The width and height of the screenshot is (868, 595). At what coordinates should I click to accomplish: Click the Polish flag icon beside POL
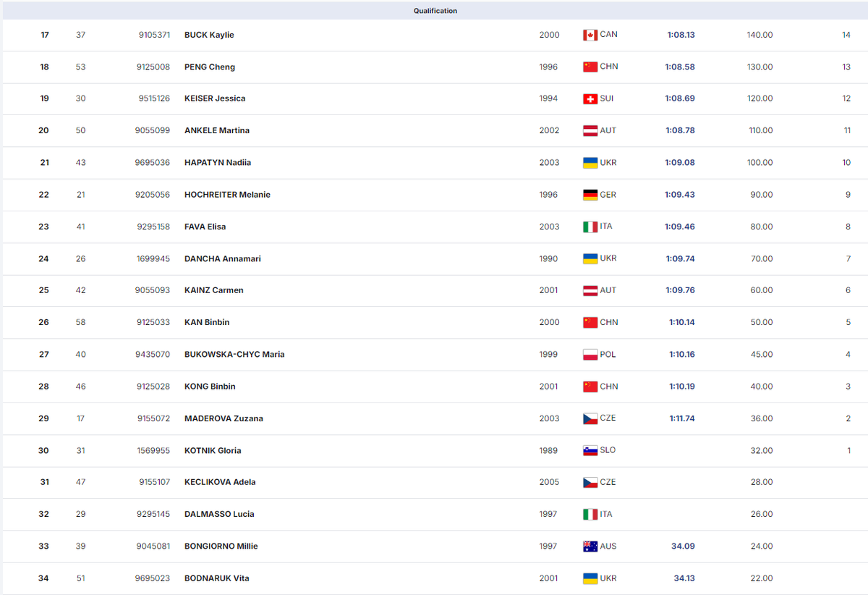click(590, 355)
